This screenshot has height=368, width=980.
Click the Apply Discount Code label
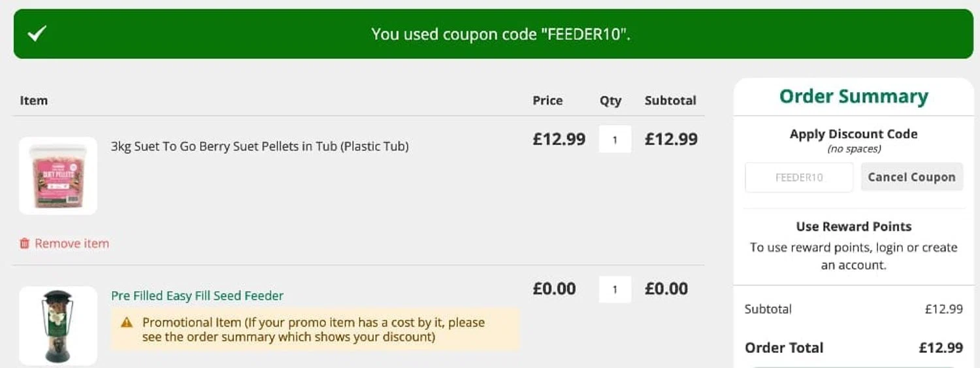click(853, 134)
